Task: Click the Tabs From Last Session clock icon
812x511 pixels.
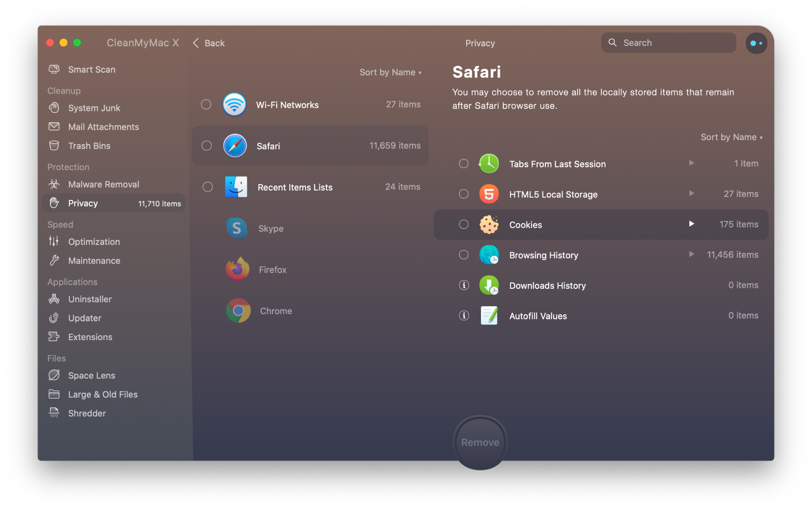Action: [489, 164]
